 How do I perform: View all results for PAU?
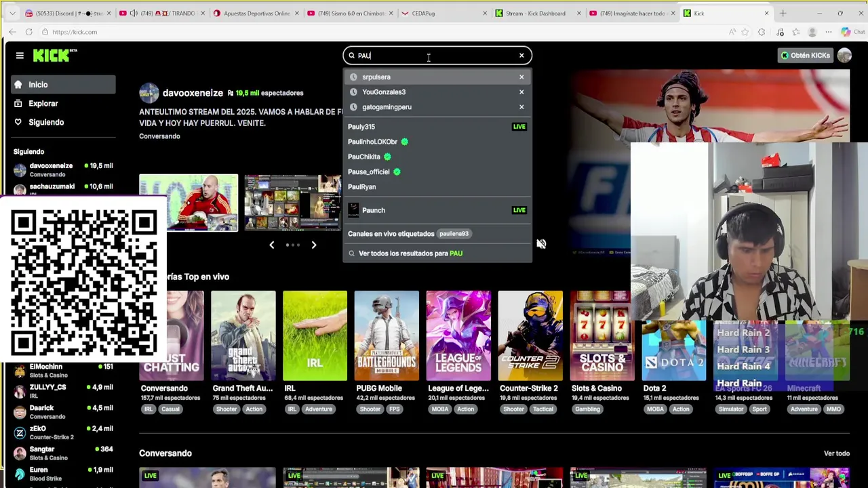pyautogui.click(x=437, y=253)
